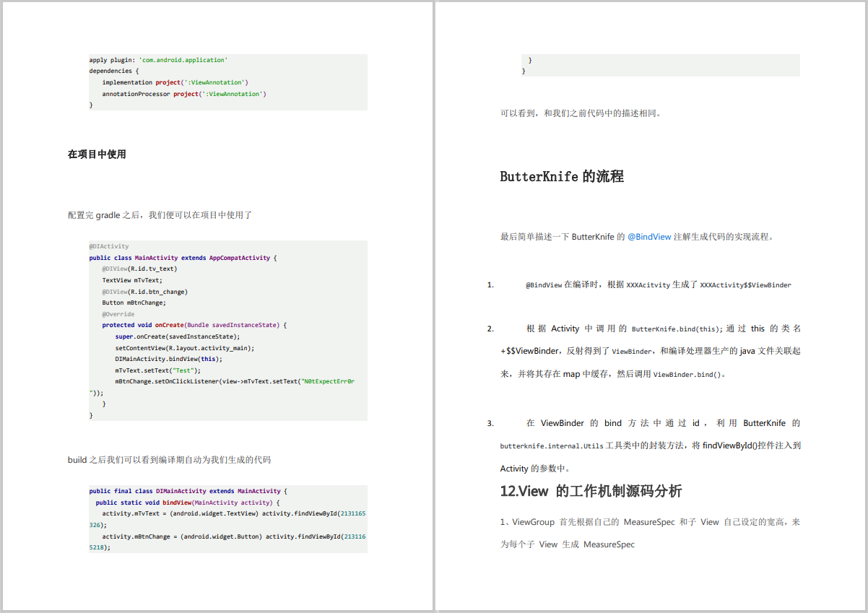Click the "@DIActivity" annotation line

pyautogui.click(x=109, y=246)
